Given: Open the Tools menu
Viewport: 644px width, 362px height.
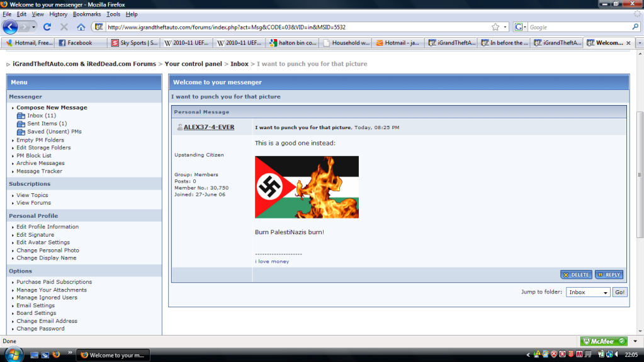Looking at the screenshot, I should pyautogui.click(x=113, y=14).
